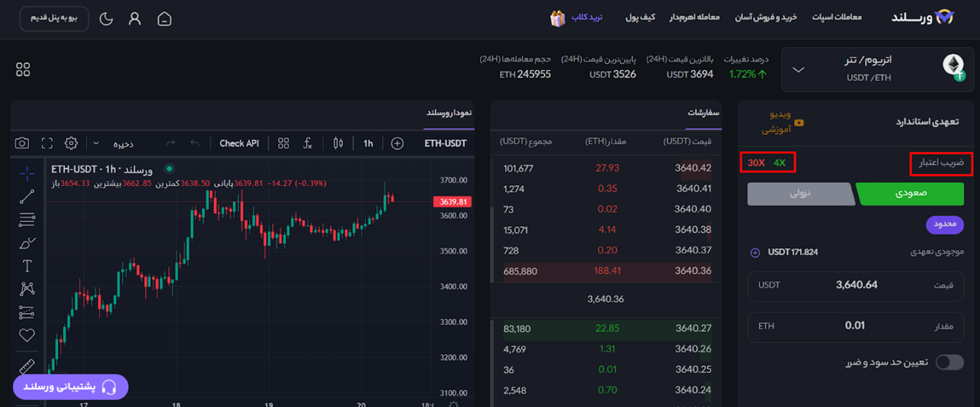Open indicators fx menu

click(308, 143)
